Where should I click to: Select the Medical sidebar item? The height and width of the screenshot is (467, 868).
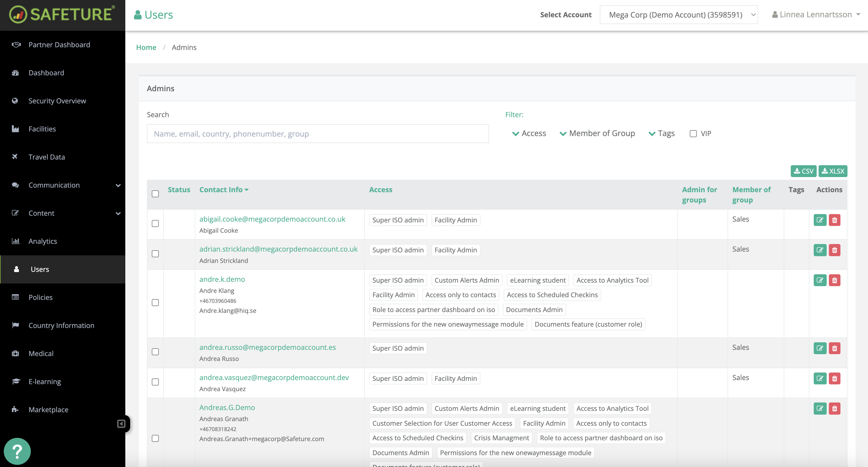[41, 353]
